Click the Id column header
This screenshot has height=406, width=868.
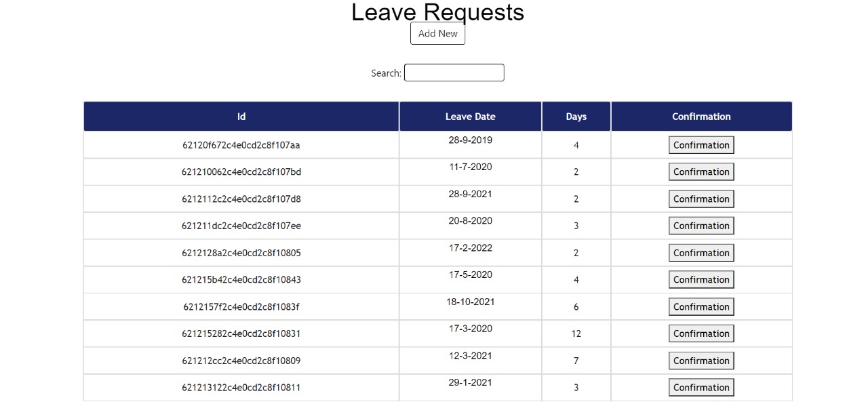click(241, 116)
